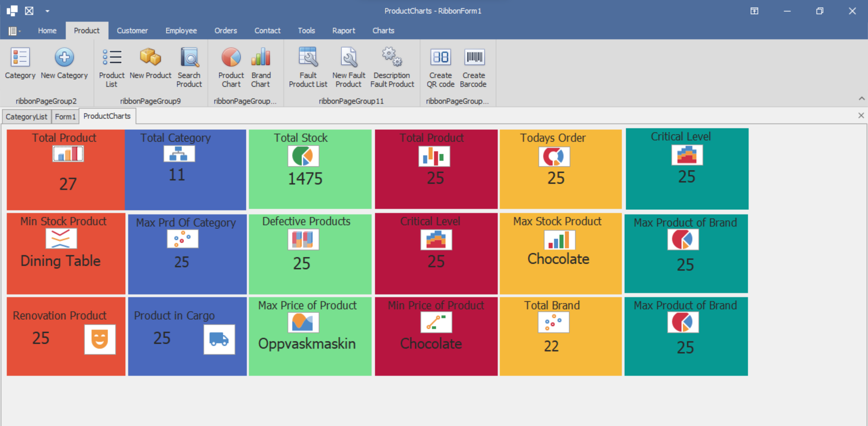Open Brand Chart bar icon
The image size is (868, 426).
pos(261,58)
